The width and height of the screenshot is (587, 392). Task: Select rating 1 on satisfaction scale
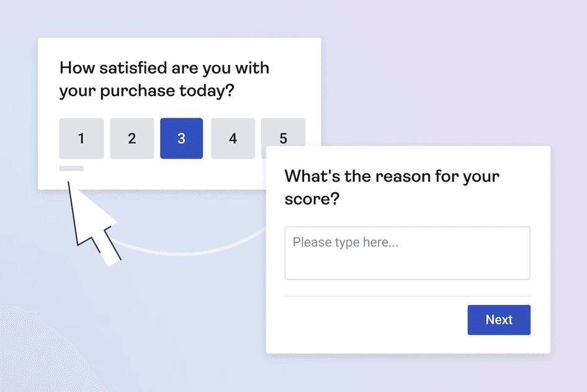pyautogui.click(x=81, y=138)
